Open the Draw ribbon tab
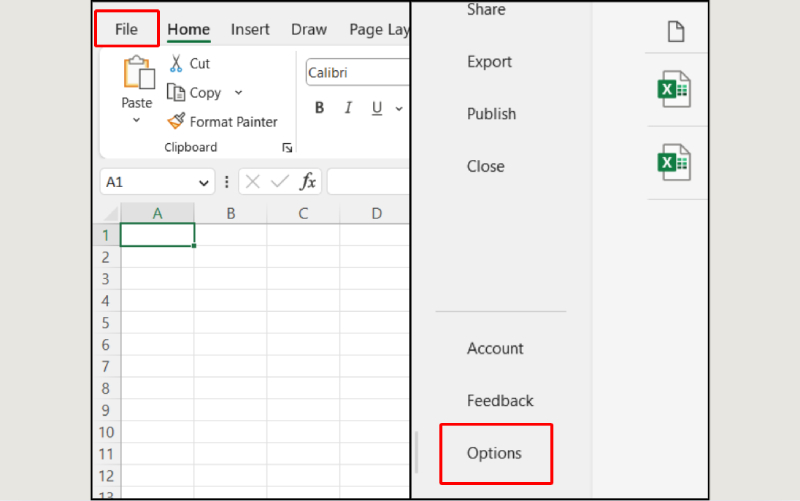Viewport: 800px width, 501px height. 309,30
